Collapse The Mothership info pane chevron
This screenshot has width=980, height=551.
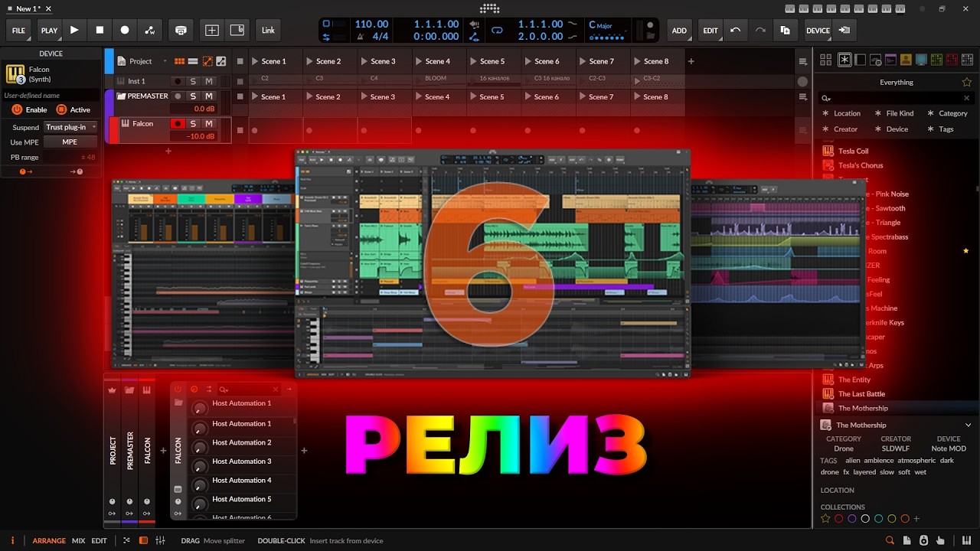pos(968,425)
